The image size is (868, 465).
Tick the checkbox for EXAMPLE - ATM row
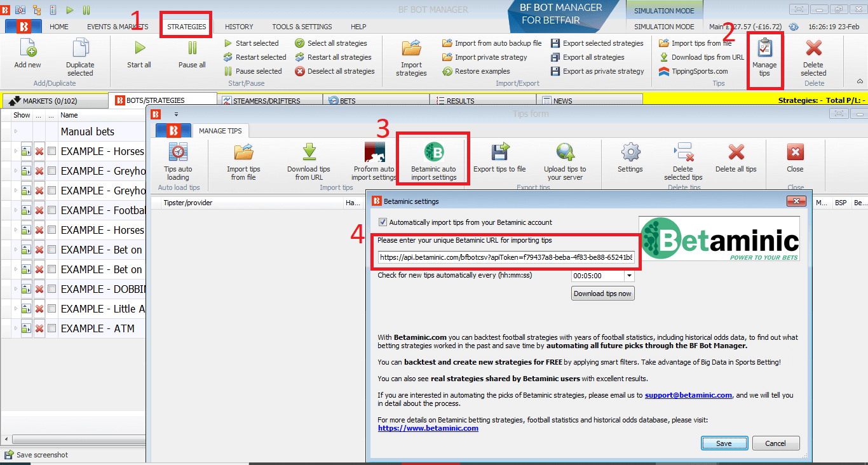point(52,328)
